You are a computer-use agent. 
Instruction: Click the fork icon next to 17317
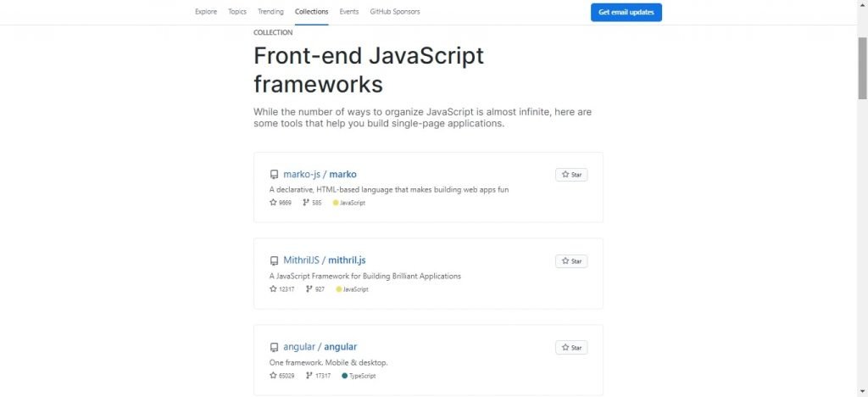(309, 376)
